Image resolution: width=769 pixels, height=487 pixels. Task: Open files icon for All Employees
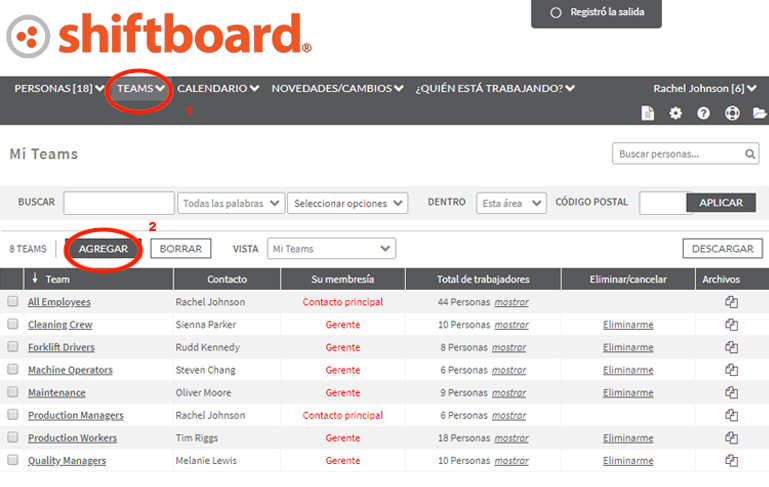coord(731,302)
